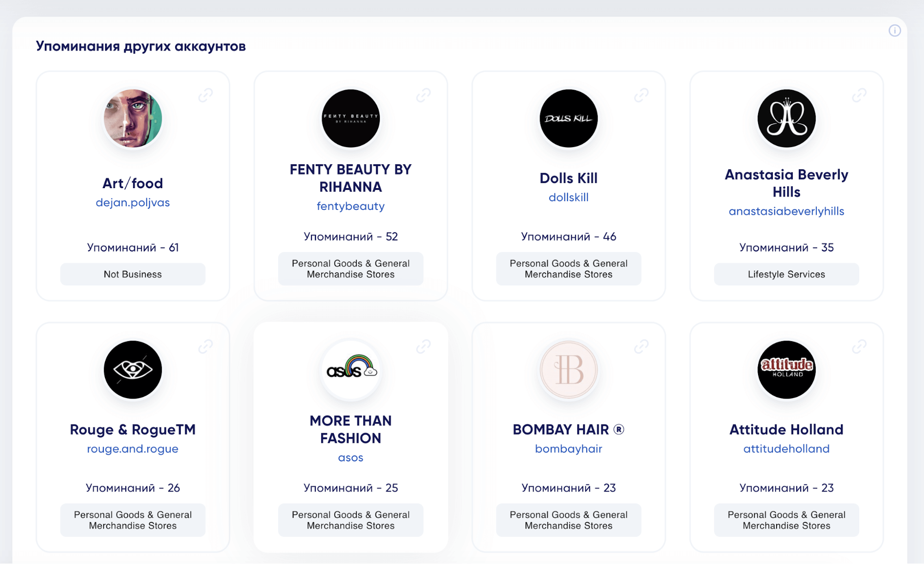This screenshot has width=924, height=564.
Task: Open link icon on Attitude Holland card
Action: tap(859, 346)
